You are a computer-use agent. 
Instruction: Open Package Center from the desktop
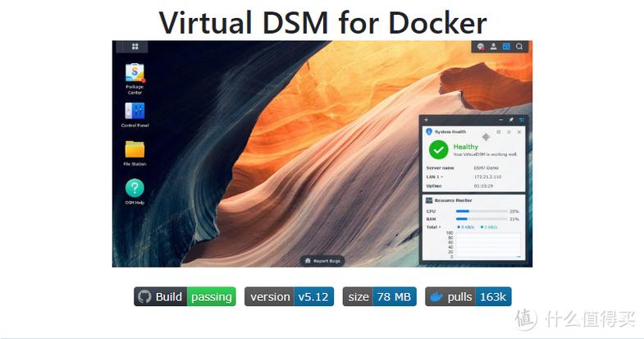coord(135,79)
